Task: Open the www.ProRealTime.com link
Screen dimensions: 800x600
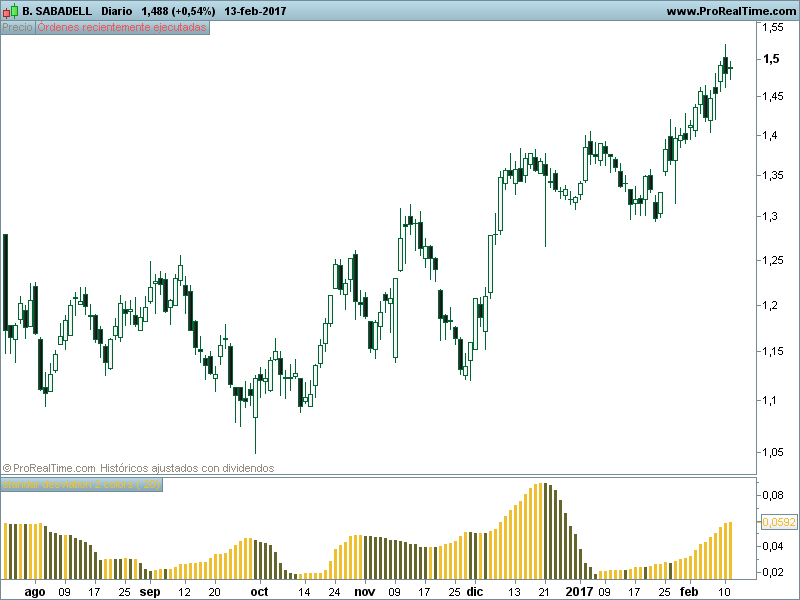Action: pos(731,11)
